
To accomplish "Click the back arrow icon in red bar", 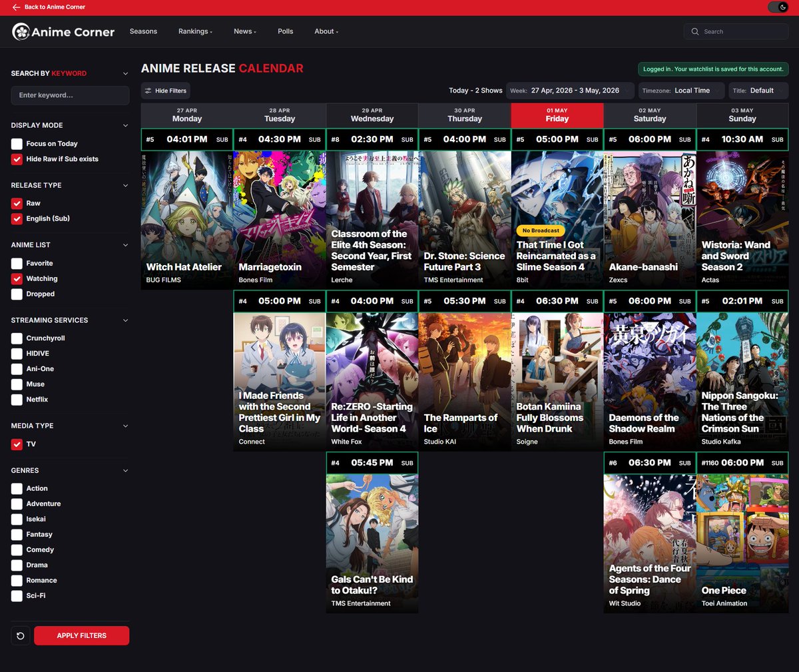I will coord(16,7).
